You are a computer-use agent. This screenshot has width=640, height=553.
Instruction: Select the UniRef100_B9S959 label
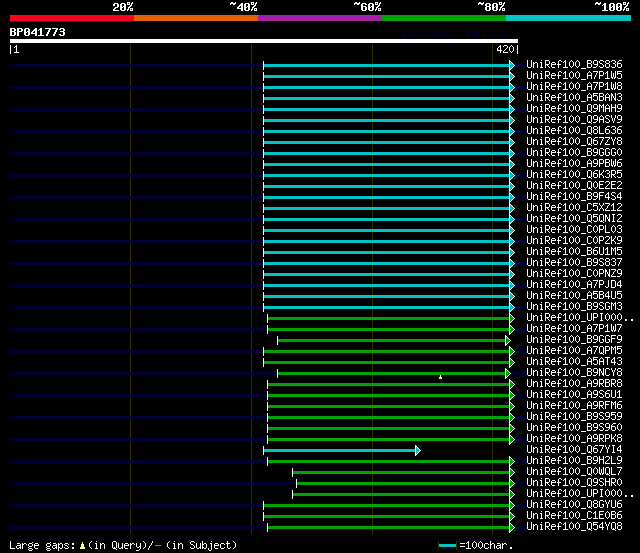pyautogui.click(x=574, y=417)
